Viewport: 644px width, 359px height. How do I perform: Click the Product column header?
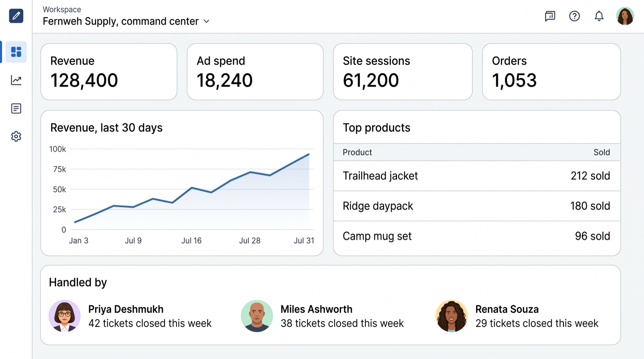click(357, 152)
